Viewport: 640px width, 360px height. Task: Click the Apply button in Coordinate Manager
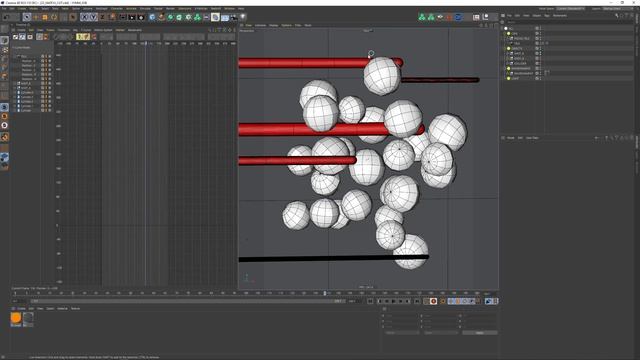(480, 333)
